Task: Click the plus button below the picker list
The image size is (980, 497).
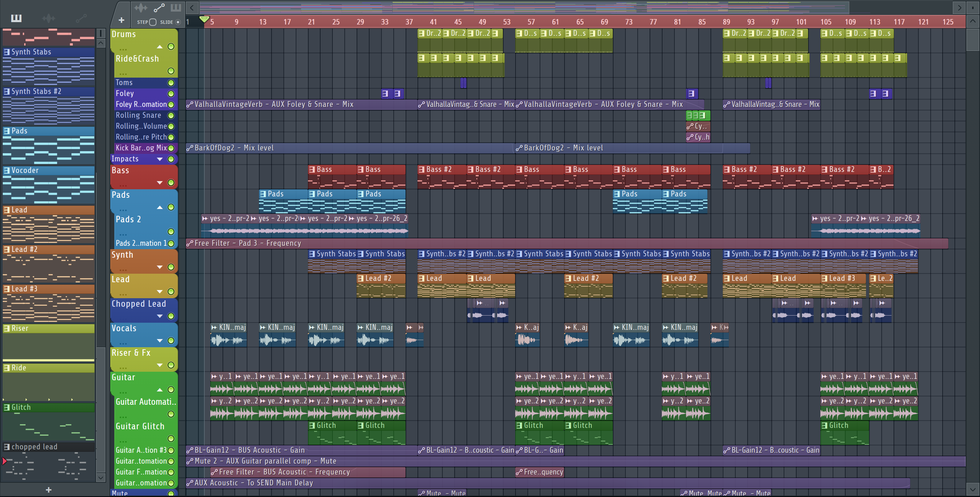Action: [x=48, y=490]
